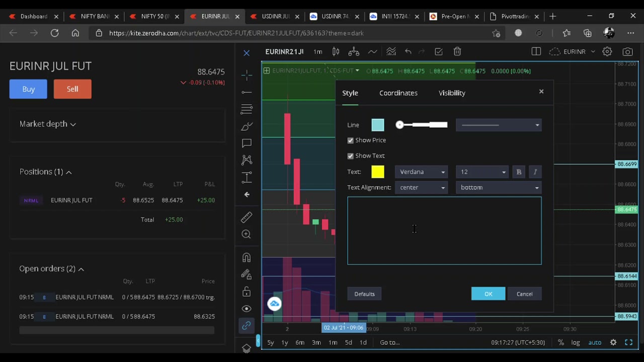Toggle fullscreen chart mode
This screenshot has height=362, width=644.
[x=629, y=342]
